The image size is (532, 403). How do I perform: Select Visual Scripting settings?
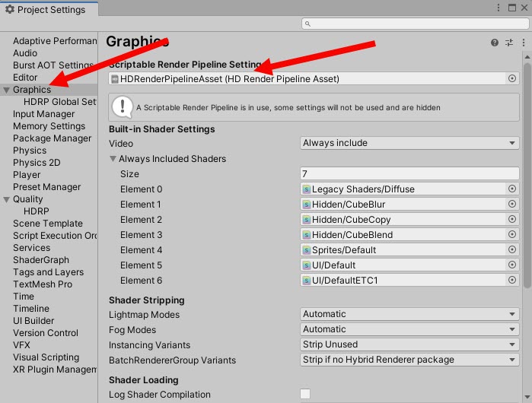pos(46,357)
